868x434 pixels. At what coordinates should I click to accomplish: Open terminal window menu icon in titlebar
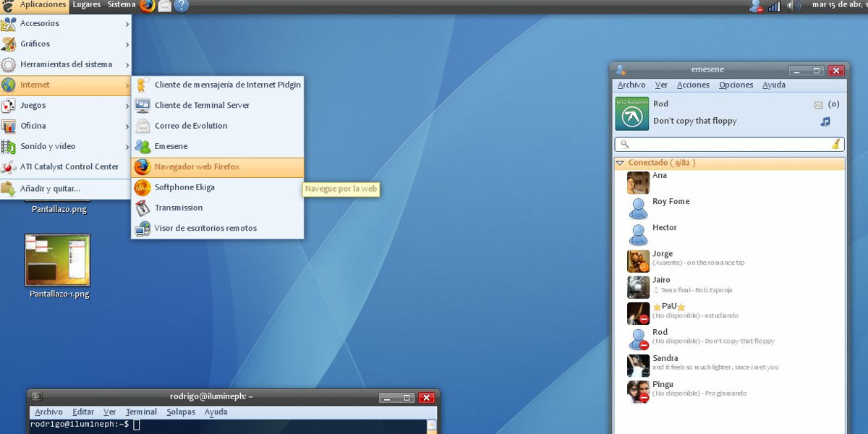(37, 397)
